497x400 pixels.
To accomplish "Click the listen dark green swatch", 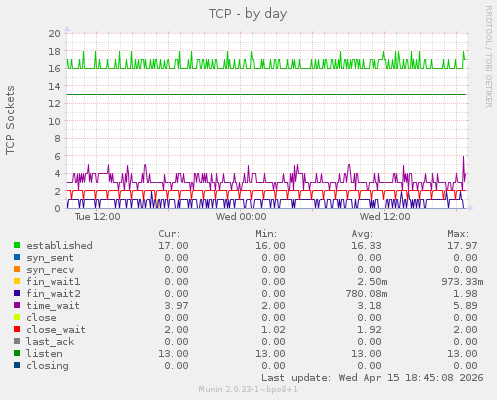I will [17, 353].
